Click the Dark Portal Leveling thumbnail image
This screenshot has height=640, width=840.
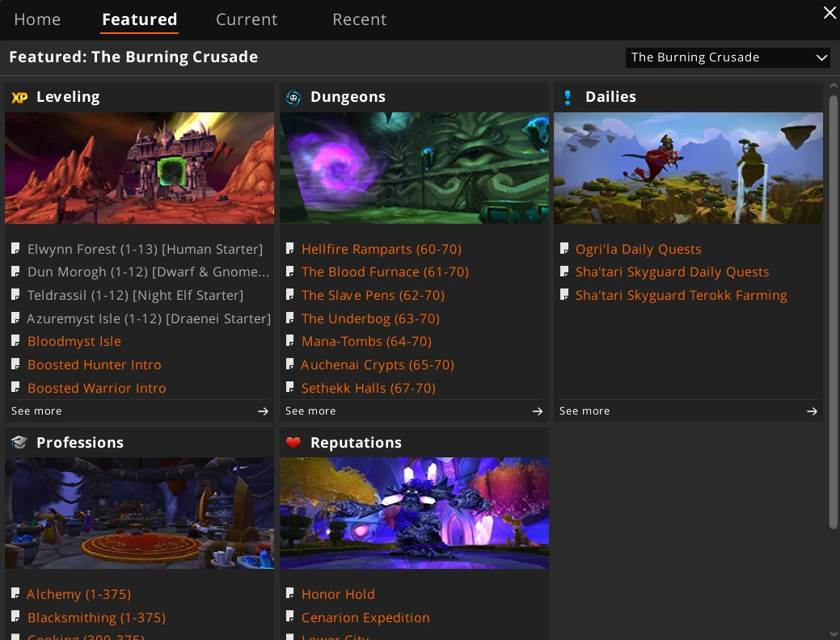coord(139,168)
